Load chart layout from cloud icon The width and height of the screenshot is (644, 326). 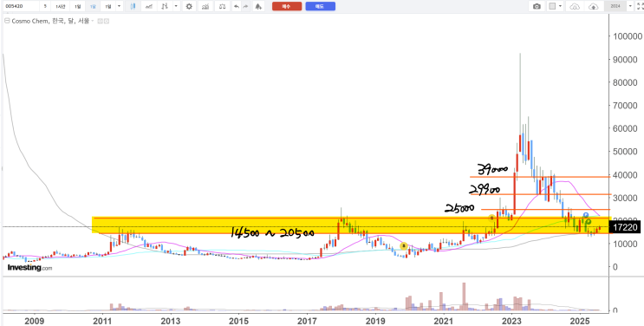coord(575,7)
